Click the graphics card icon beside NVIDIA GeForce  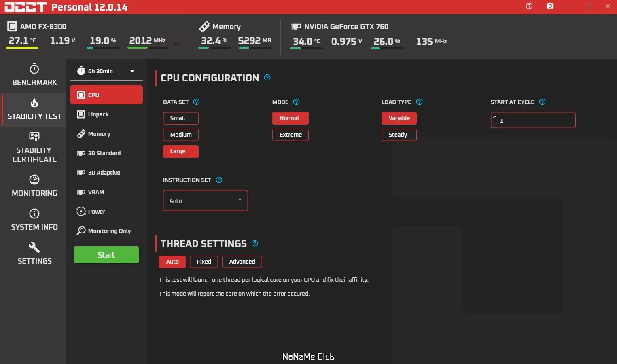pos(296,27)
